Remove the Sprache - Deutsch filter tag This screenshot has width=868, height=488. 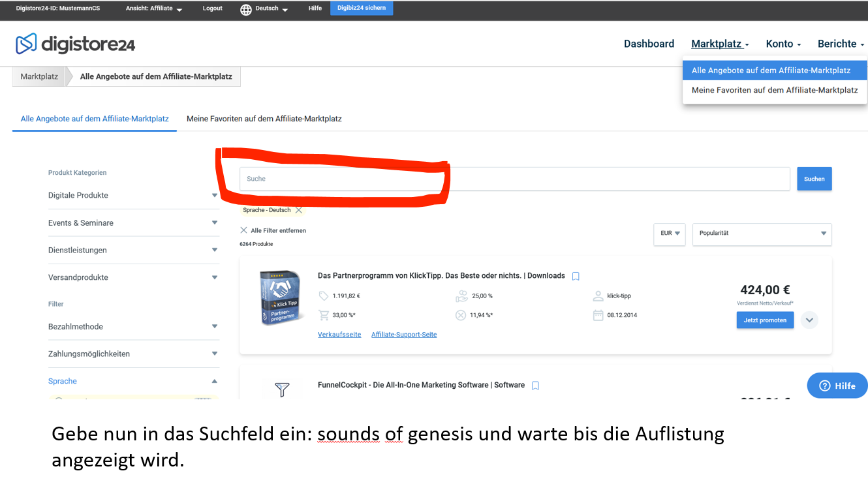(299, 210)
